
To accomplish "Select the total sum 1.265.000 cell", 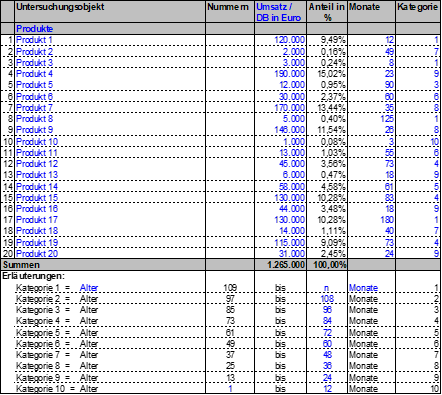I will click(280, 265).
